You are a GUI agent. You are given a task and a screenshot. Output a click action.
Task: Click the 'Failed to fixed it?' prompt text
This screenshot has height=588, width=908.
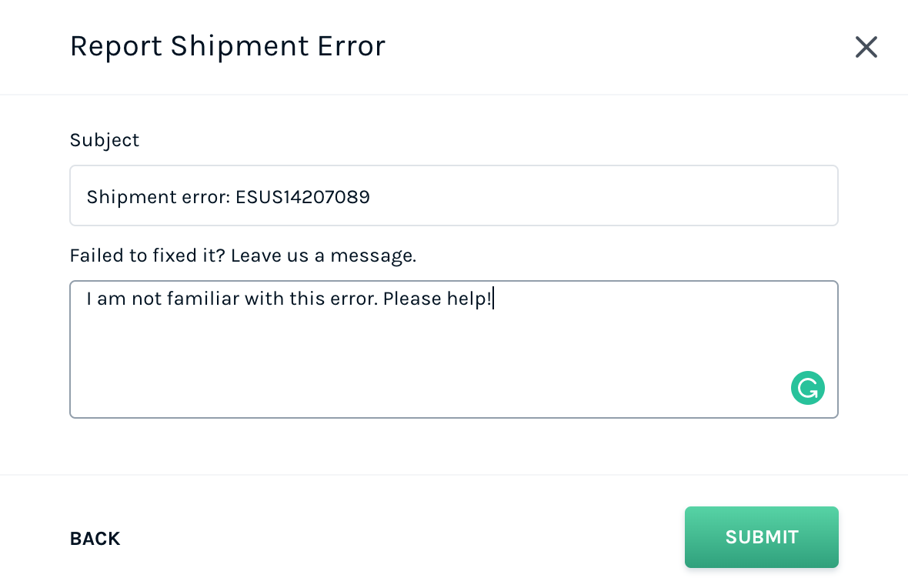tap(243, 256)
